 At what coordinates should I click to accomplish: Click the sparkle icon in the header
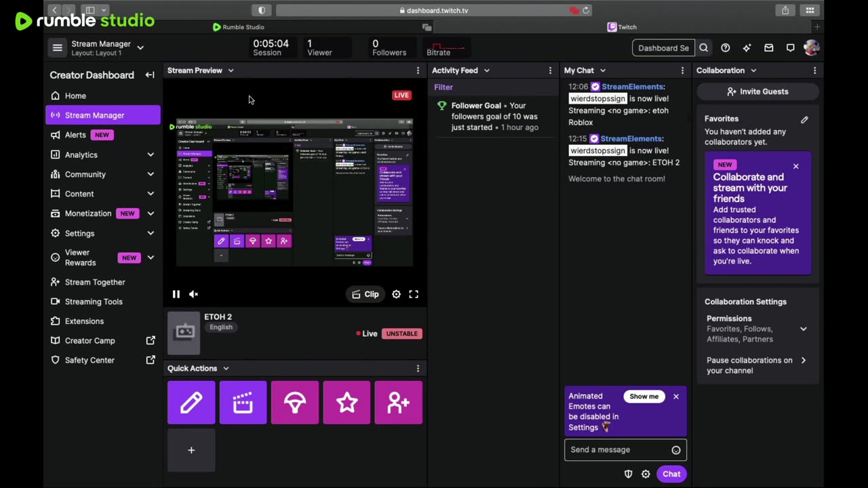[747, 48]
